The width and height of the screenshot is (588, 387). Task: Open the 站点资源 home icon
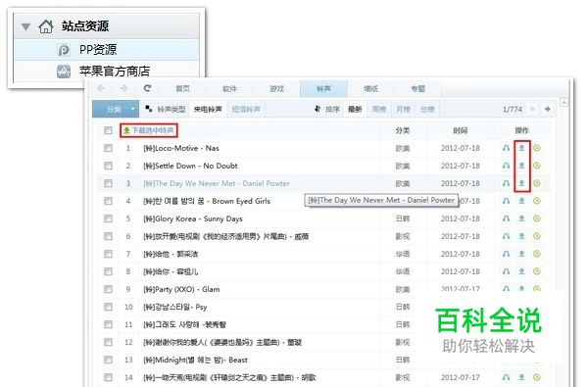pyautogui.click(x=46, y=26)
